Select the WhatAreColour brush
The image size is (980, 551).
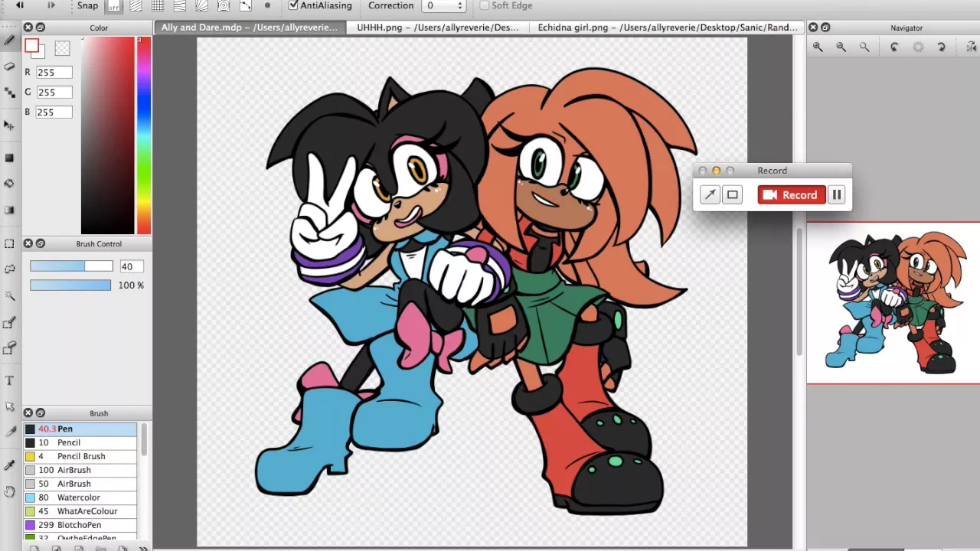click(x=80, y=512)
